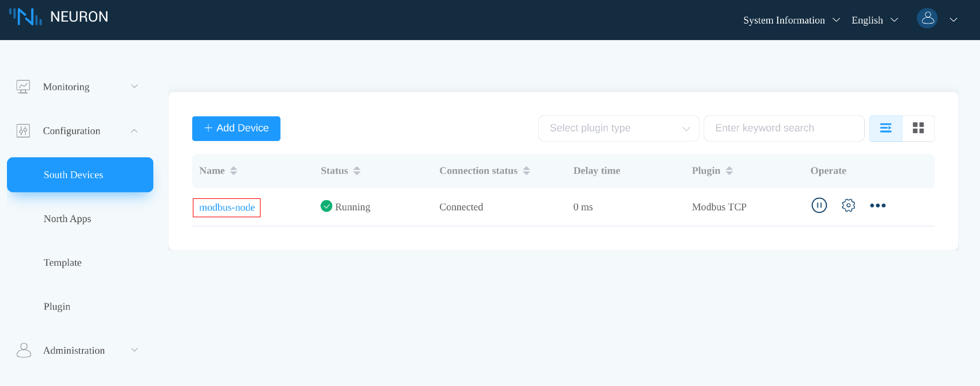The image size is (980, 386).
Task: Expand the Monitoring section chevron
Action: pyautogui.click(x=134, y=86)
